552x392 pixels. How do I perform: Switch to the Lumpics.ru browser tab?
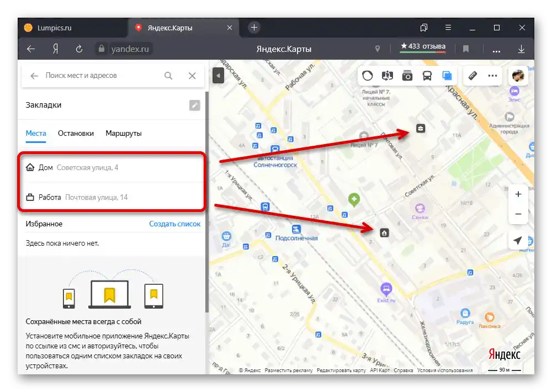72,28
